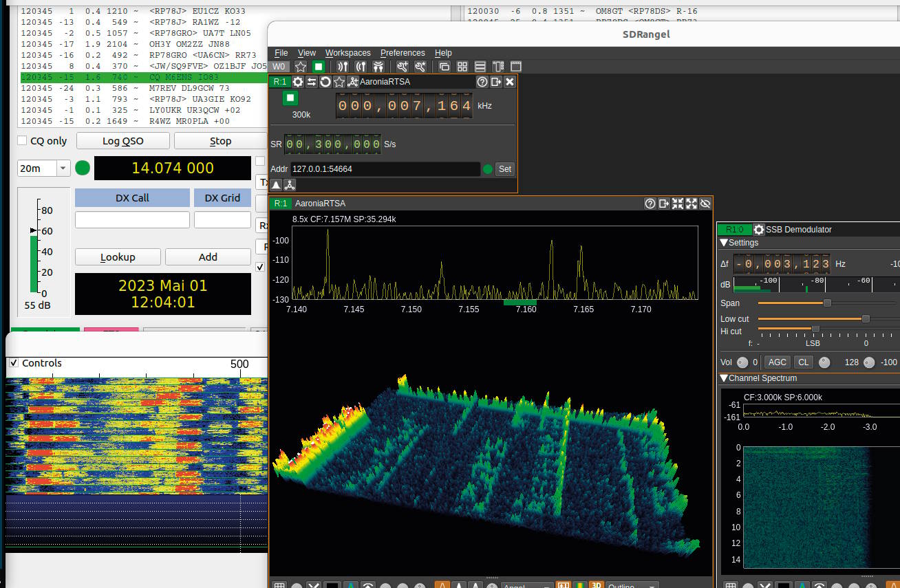This screenshot has height=588, width=900.
Task: Toggle the AGC button in SSB Demodulator
Action: 778,362
